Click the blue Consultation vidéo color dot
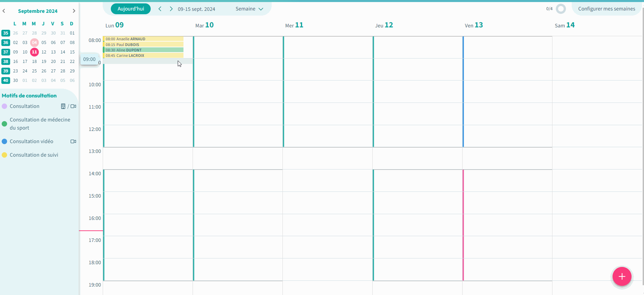Image resolution: width=644 pixels, height=295 pixels. (x=4, y=141)
